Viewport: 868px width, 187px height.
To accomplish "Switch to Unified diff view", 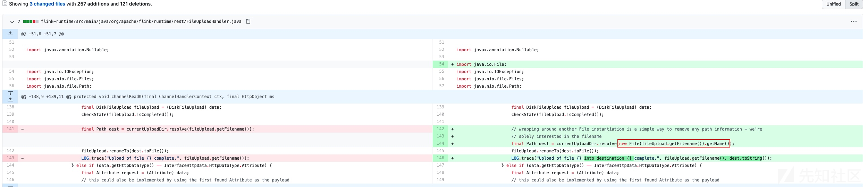I will [x=833, y=4].
